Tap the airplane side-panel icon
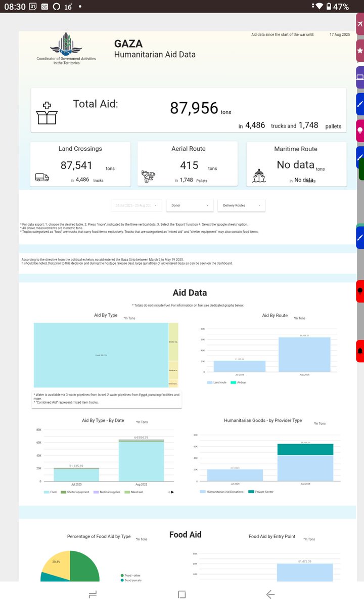 pyautogui.click(x=360, y=25)
